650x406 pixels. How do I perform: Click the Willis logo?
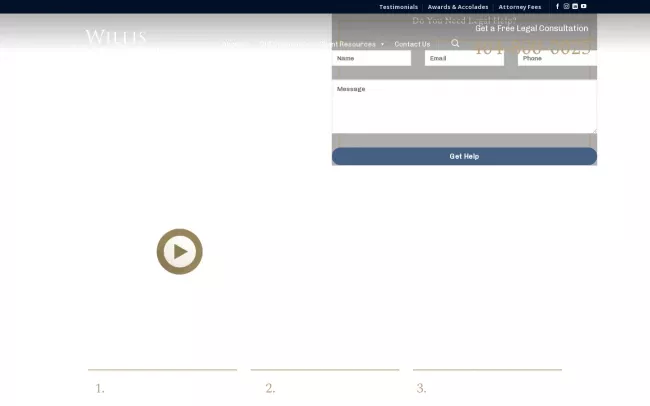click(116, 36)
